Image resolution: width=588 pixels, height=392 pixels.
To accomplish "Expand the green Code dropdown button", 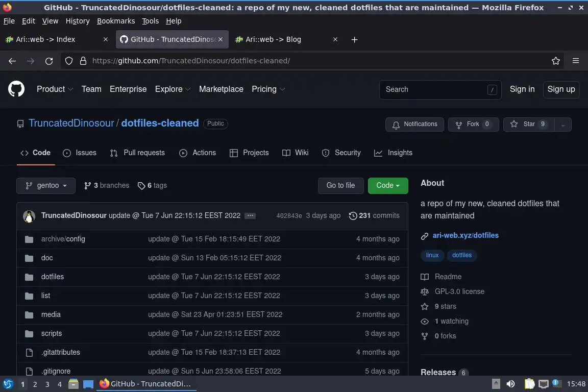I will click(388, 186).
